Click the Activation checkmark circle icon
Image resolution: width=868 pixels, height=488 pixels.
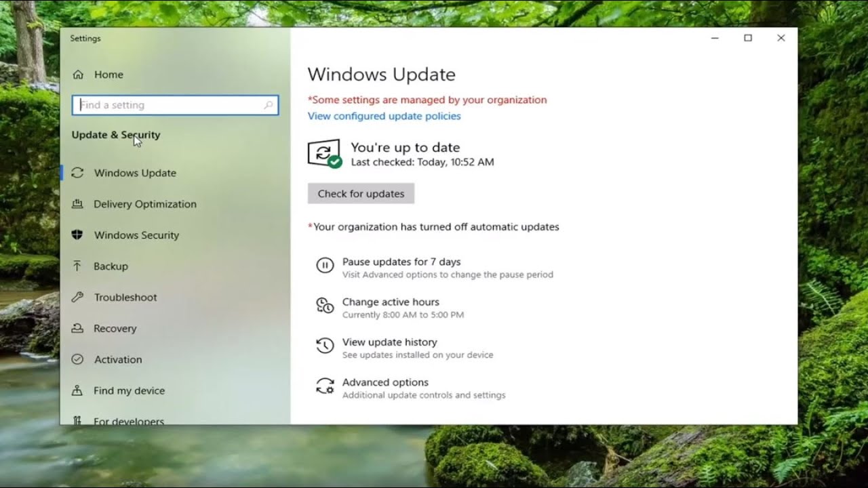(x=77, y=360)
